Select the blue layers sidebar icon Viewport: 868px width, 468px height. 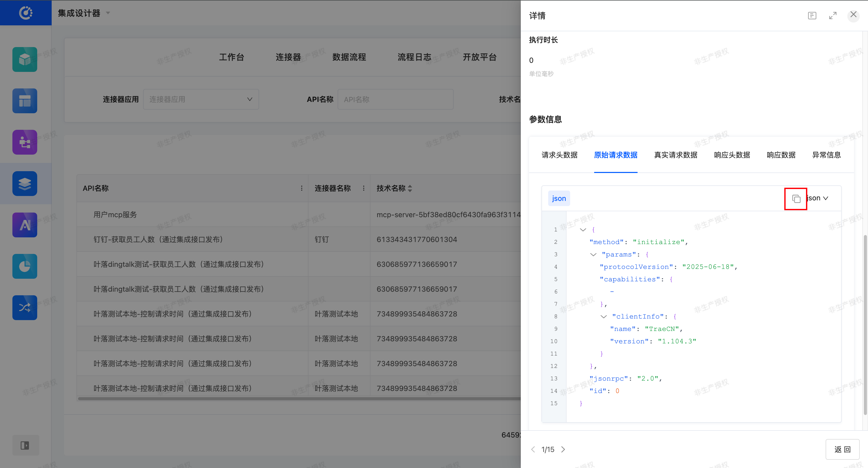click(x=25, y=184)
